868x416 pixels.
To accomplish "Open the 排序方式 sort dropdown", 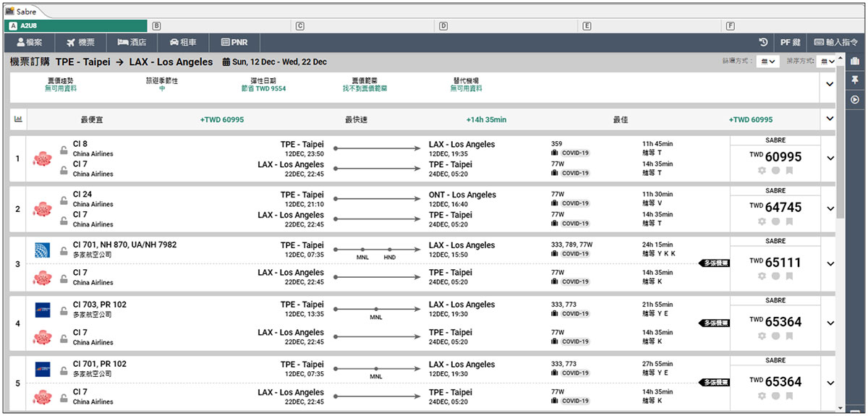I will tap(826, 61).
